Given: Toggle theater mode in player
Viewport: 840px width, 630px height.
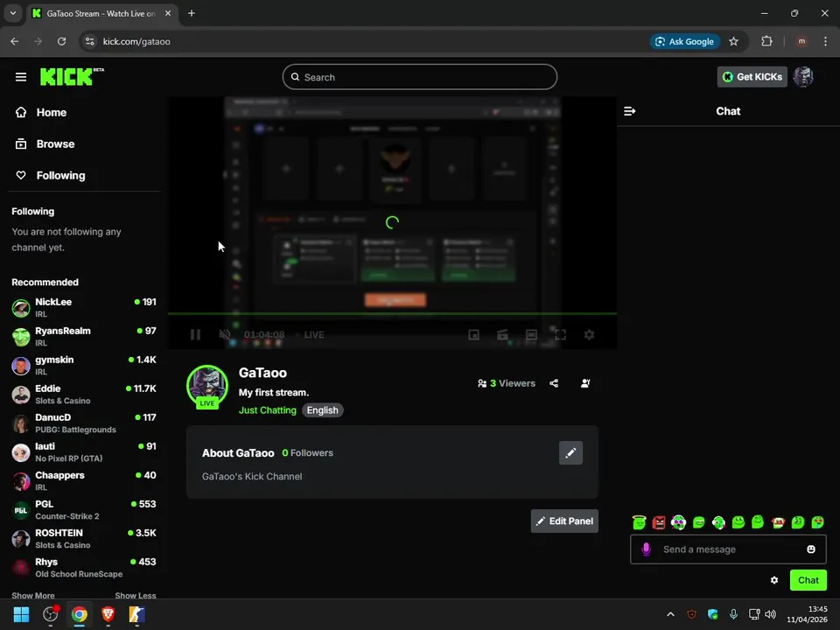Looking at the screenshot, I should (531, 335).
